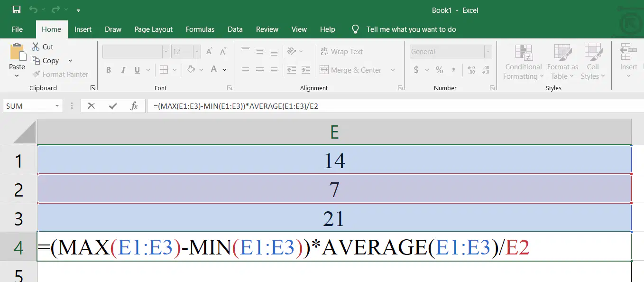The height and width of the screenshot is (282, 644).
Task: Open the font size dropdown
Action: (196, 51)
